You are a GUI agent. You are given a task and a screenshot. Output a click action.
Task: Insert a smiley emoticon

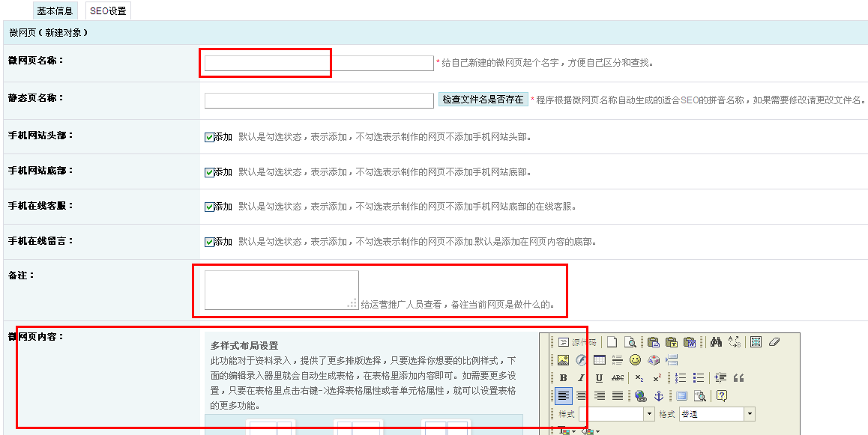636,360
